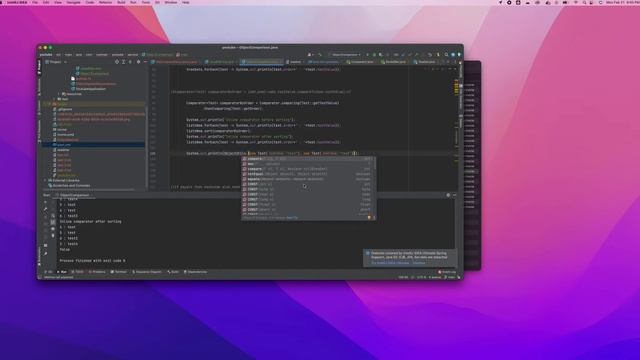Open Sequence Diagram tool window tab
The image size is (640, 360).
(x=147, y=272)
